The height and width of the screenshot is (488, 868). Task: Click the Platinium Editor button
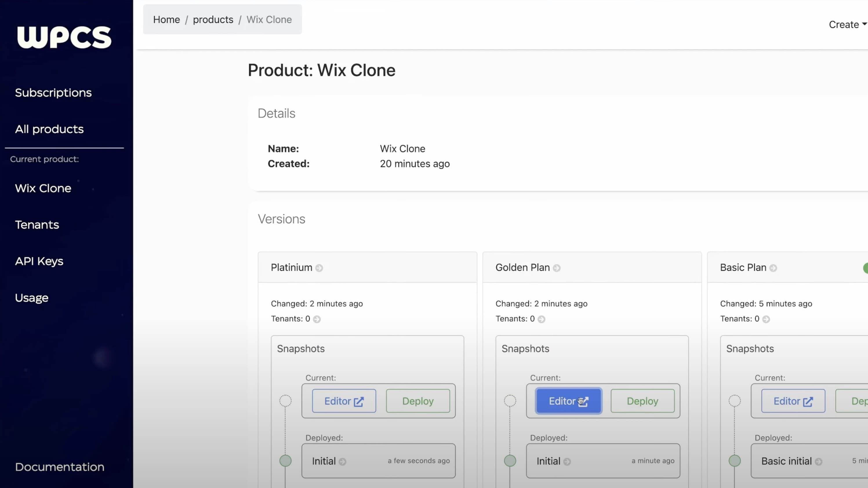pyautogui.click(x=344, y=401)
